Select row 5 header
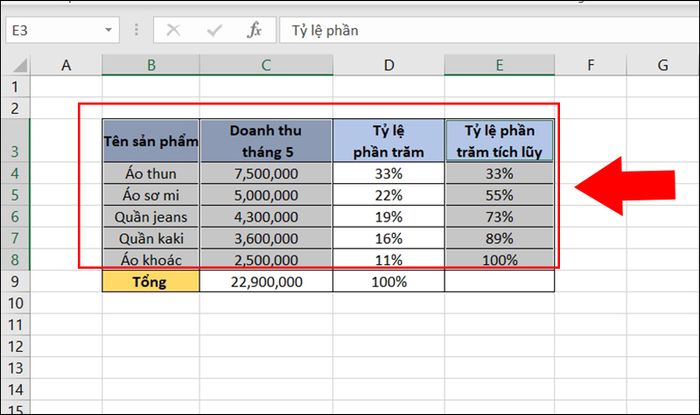This screenshot has width=700, height=415. [15, 195]
